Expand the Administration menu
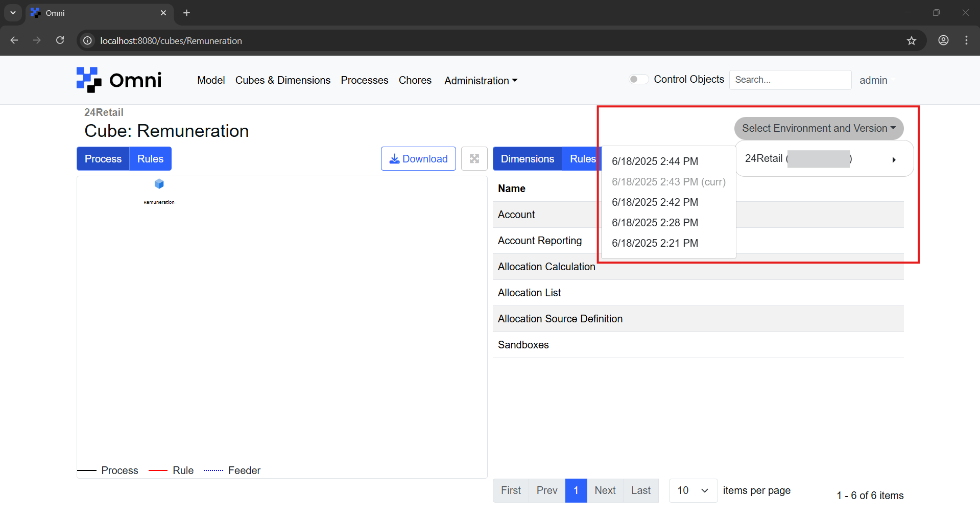Viewport: 980px width, 520px height. [481, 81]
